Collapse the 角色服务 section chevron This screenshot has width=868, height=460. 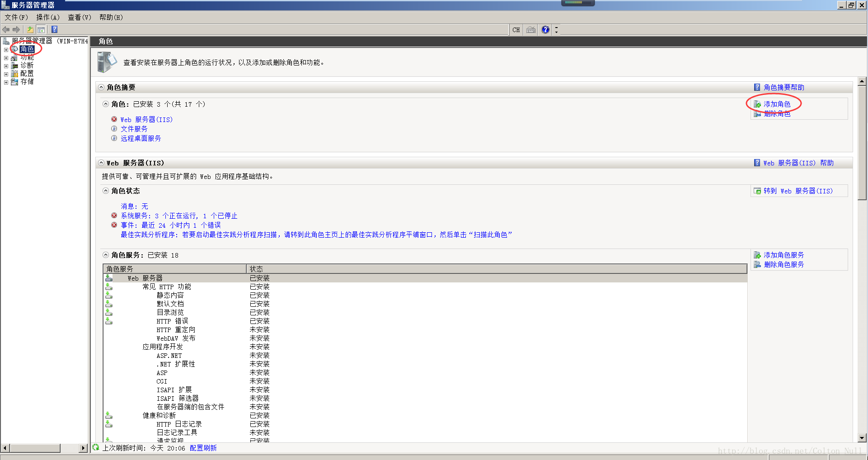pyautogui.click(x=106, y=255)
